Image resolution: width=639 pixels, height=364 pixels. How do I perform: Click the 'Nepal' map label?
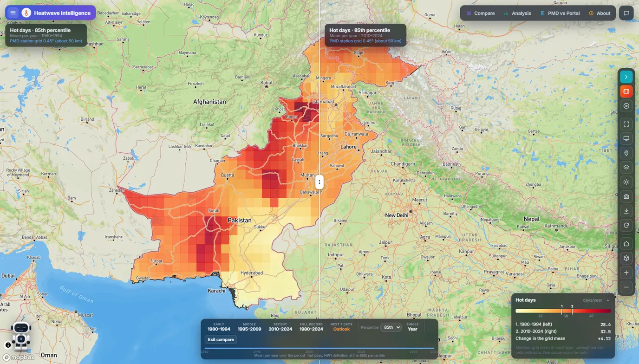click(532, 219)
